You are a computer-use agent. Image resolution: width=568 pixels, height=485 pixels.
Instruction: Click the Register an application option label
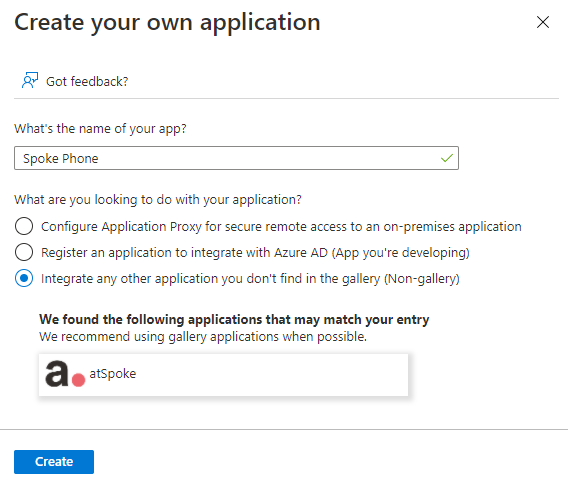coord(255,252)
